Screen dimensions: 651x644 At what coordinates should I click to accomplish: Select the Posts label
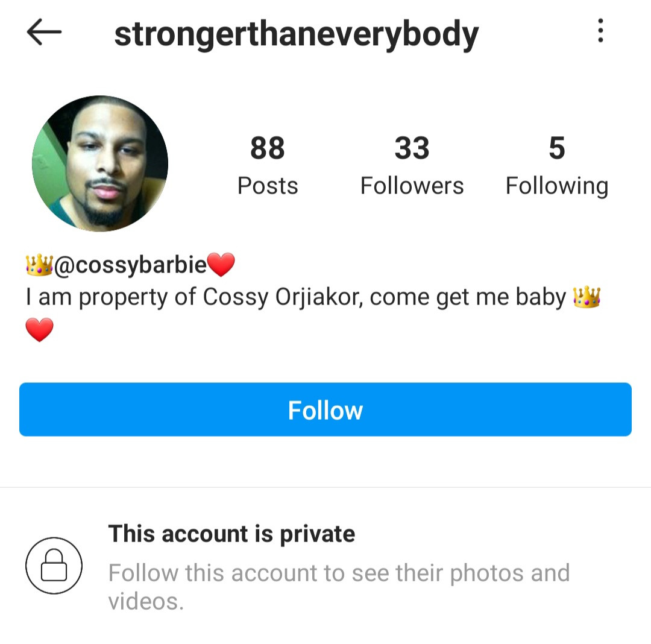[268, 185]
